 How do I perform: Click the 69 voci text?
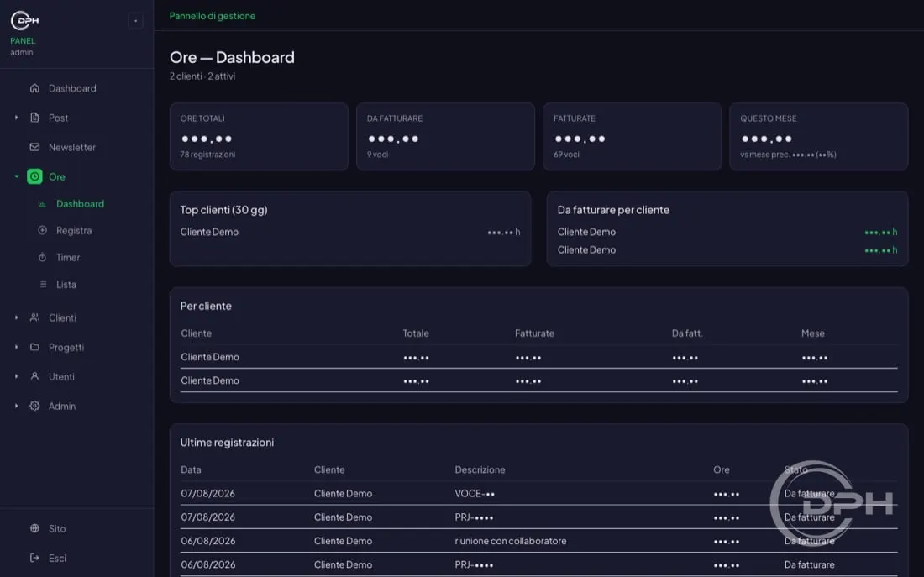pyautogui.click(x=566, y=155)
